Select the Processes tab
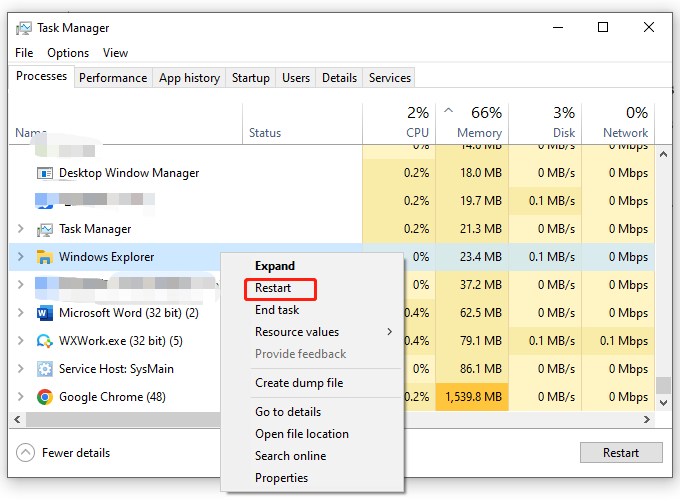The image size is (680, 501). [42, 76]
